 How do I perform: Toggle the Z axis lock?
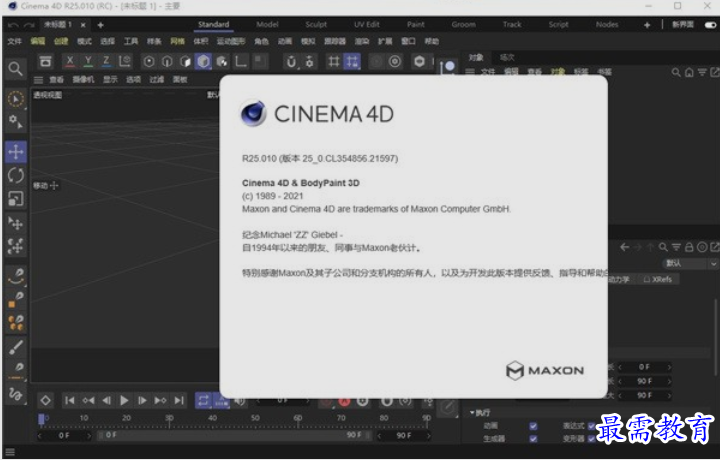(x=106, y=61)
